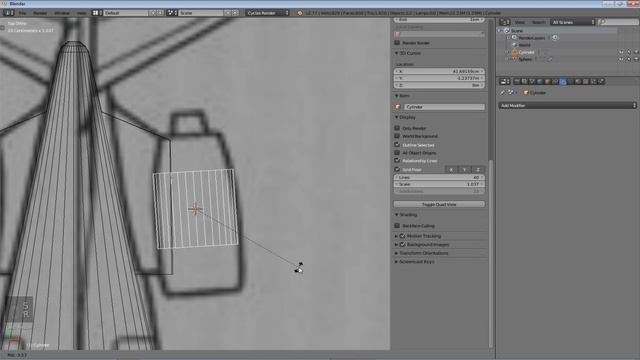The height and width of the screenshot is (360, 640).
Task: Toggle Cylinder renderability camera in outliner
Action: [636, 52]
